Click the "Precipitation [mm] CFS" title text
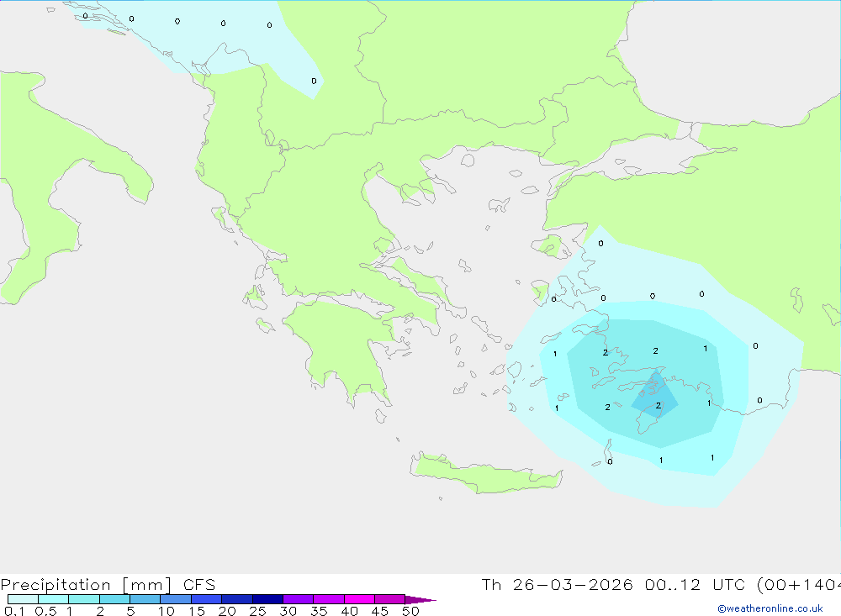 tap(108, 585)
